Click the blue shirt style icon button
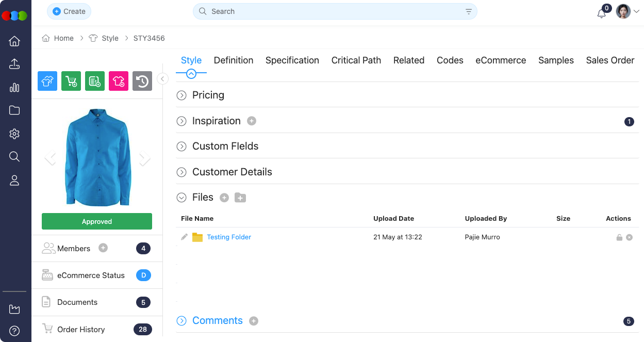644x342 pixels. click(47, 81)
